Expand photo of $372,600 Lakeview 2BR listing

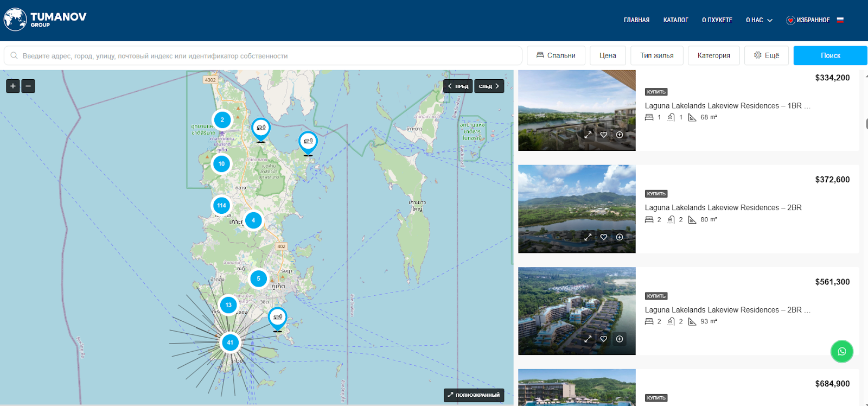(x=588, y=237)
